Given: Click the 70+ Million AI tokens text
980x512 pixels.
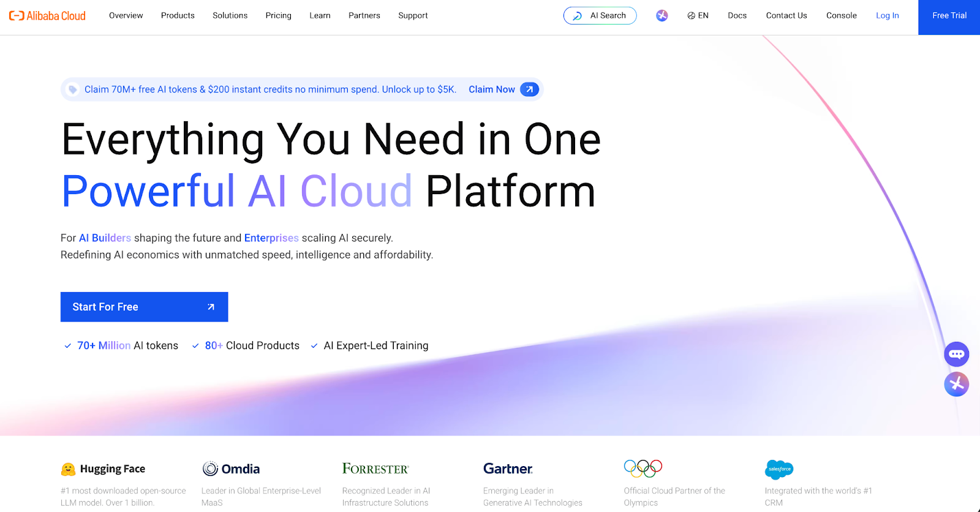Looking at the screenshot, I should tap(127, 346).
